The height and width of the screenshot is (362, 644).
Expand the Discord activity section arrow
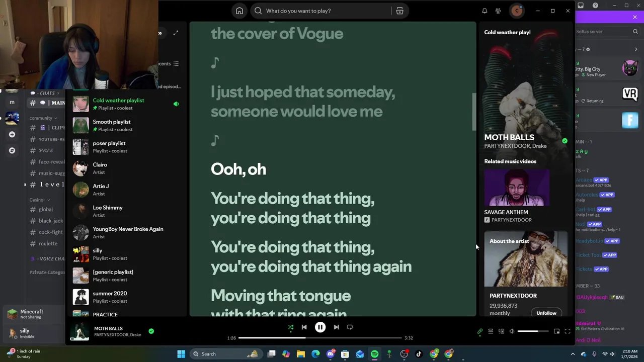636,49
